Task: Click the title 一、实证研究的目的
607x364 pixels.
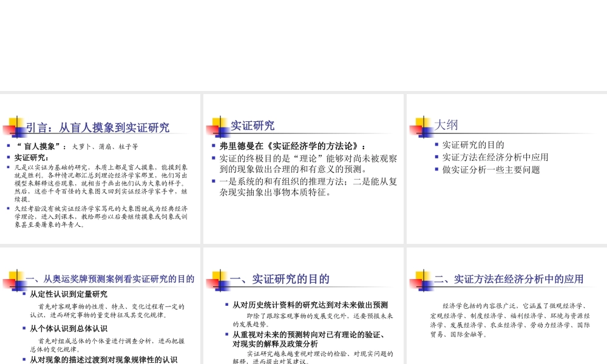Action: point(279,279)
